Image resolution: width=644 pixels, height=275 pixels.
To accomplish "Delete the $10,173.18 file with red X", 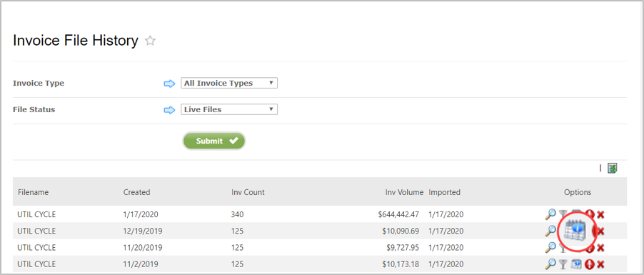I will [x=600, y=264].
